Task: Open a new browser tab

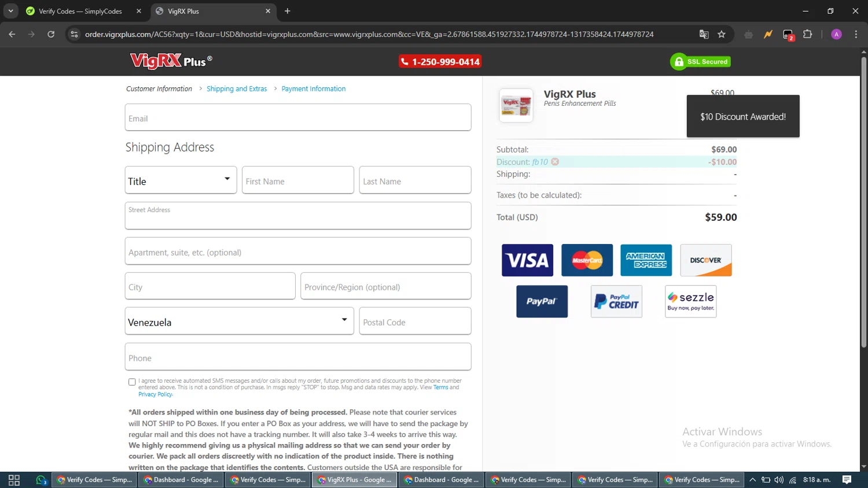Action: click(288, 11)
